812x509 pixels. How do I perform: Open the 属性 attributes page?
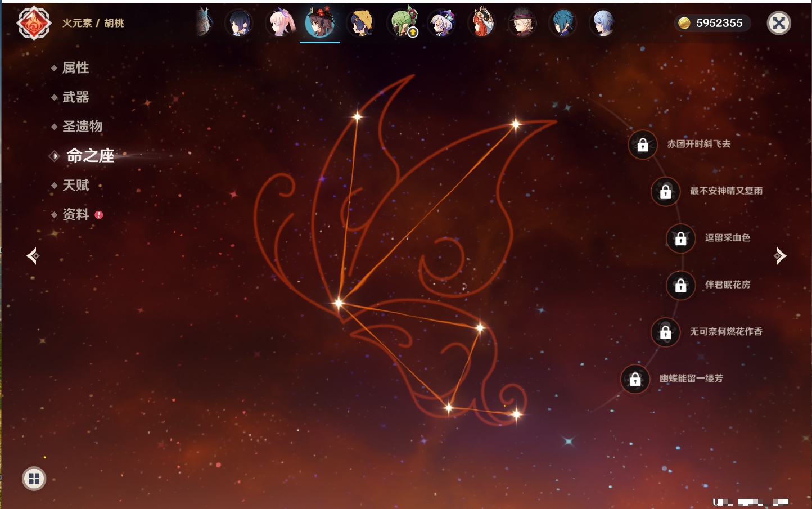[x=75, y=68]
